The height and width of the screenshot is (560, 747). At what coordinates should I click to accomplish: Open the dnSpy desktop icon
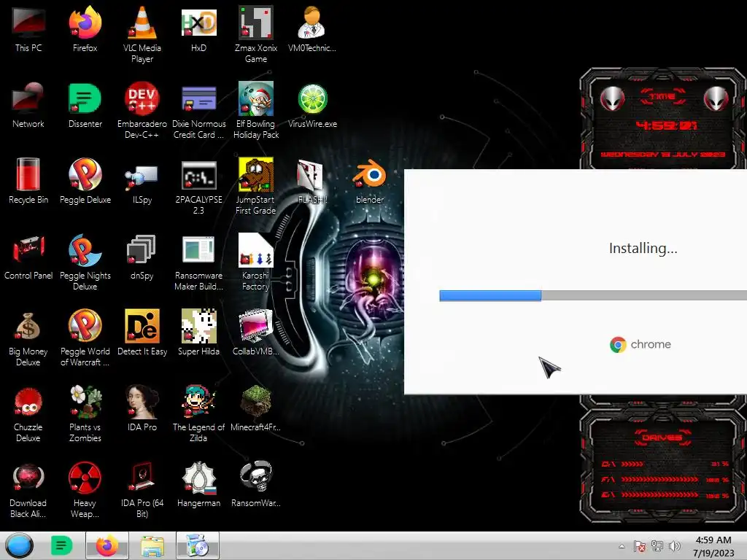(142, 257)
